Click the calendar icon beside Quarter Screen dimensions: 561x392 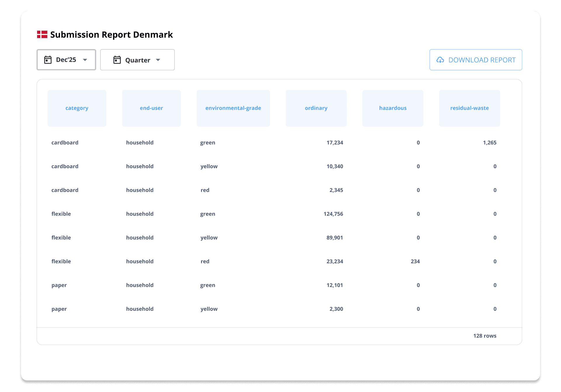(x=117, y=60)
